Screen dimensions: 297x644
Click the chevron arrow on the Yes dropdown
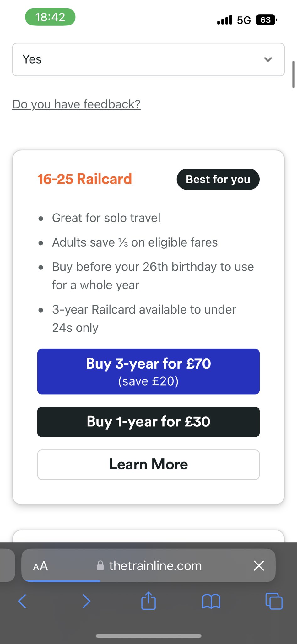coord(268,59)
